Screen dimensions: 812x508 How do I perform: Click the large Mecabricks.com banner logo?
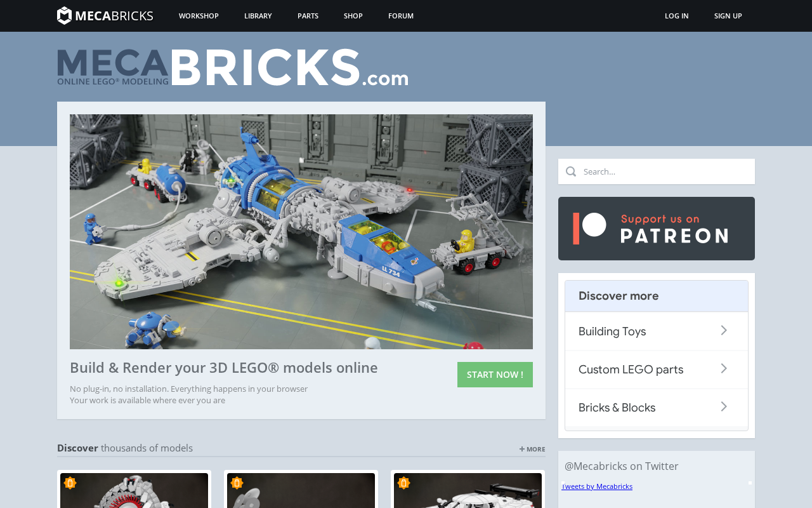pos(233,67)
